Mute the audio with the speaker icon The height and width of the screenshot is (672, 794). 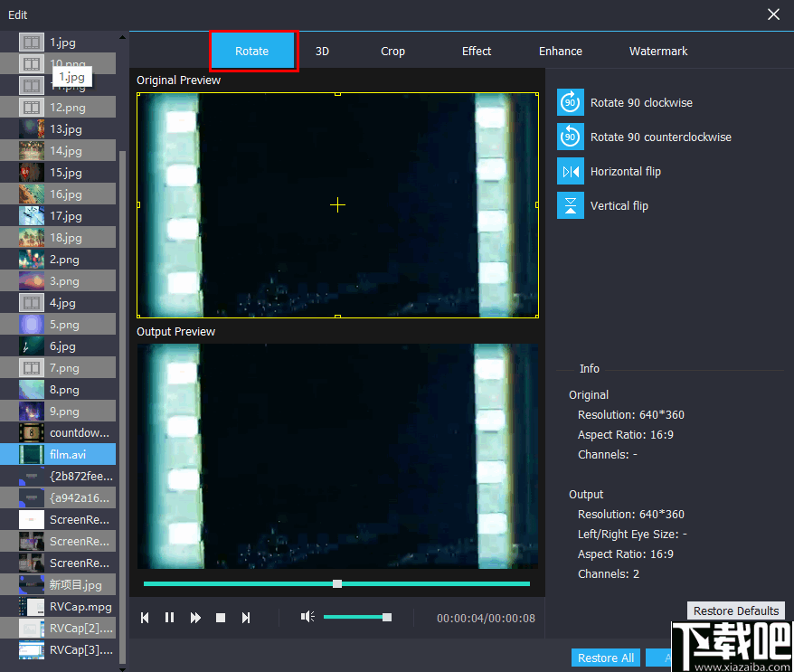coord(307,616)
